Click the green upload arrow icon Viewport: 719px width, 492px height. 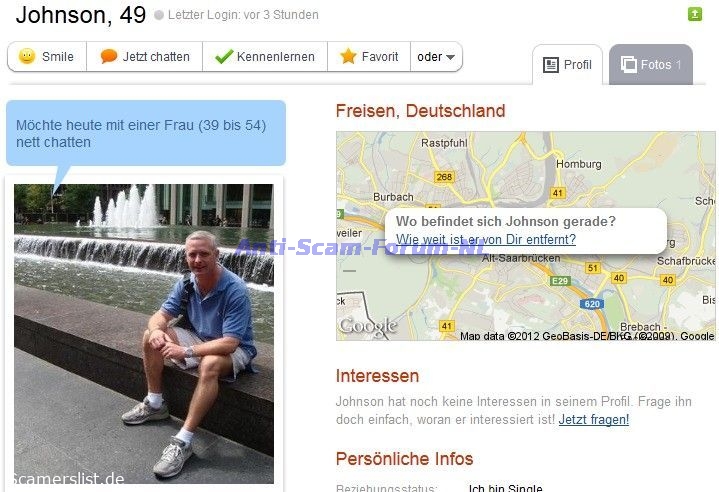(695, 14)
